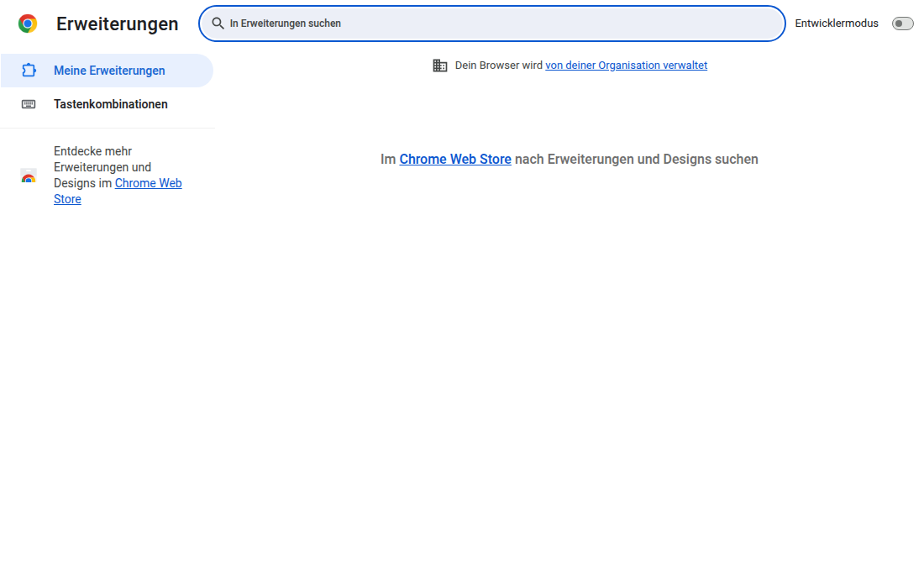
Task: Focus the 'In Erweiterungen suchen' search field
Action: pos(492,24)
